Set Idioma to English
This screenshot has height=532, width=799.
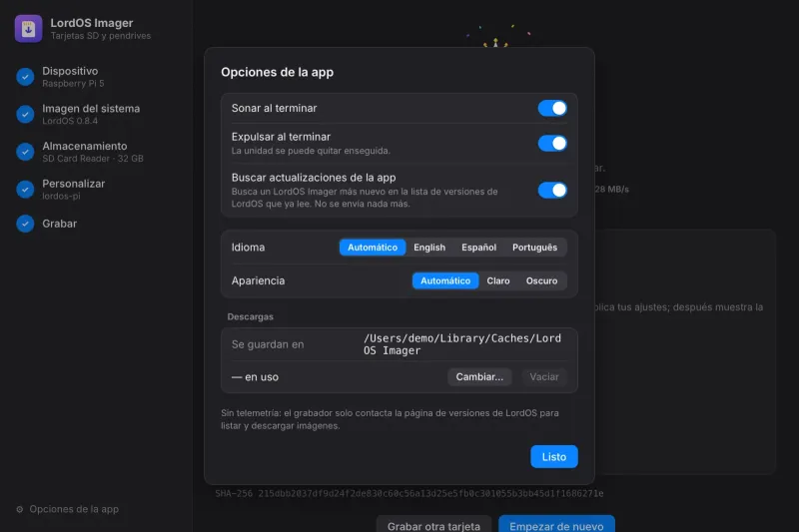429,248
